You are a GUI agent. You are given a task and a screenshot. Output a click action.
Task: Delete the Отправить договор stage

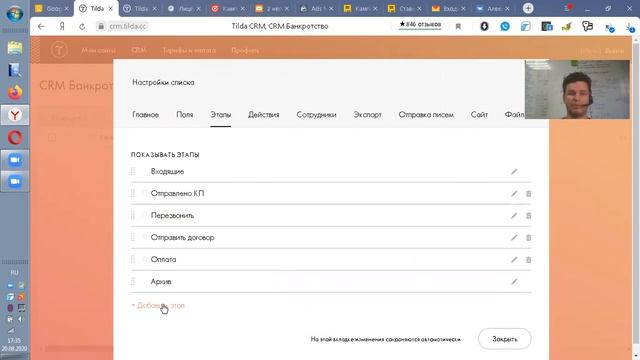coord(529,238)
